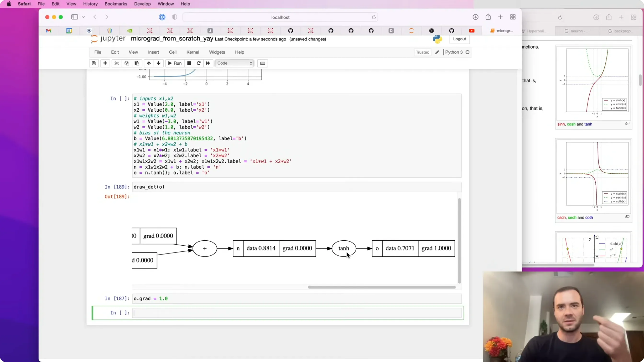Open the command palette keyboard icon
644x362 pixels.
(263, 63)
